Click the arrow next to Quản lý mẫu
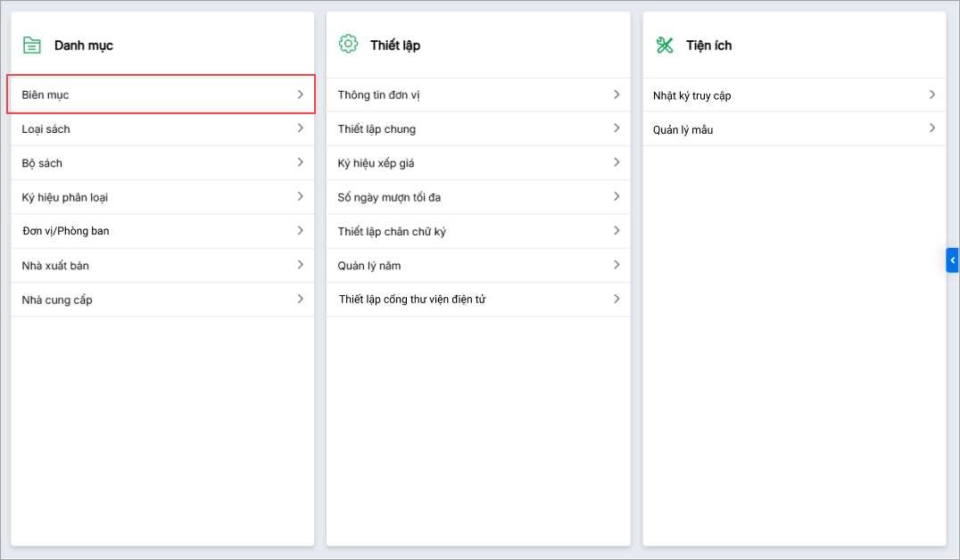This screenshot has height=560, width=960. click(931, 128)
